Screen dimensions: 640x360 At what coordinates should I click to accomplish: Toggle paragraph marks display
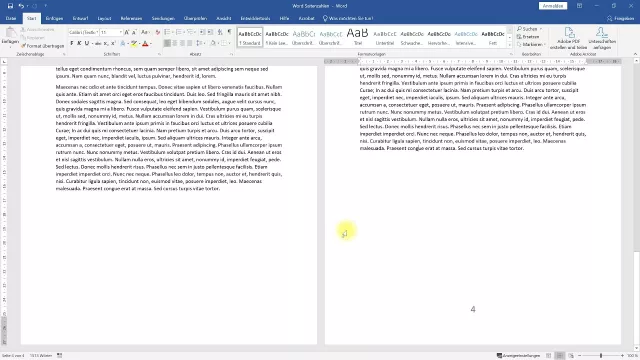[x=229, y=32]
